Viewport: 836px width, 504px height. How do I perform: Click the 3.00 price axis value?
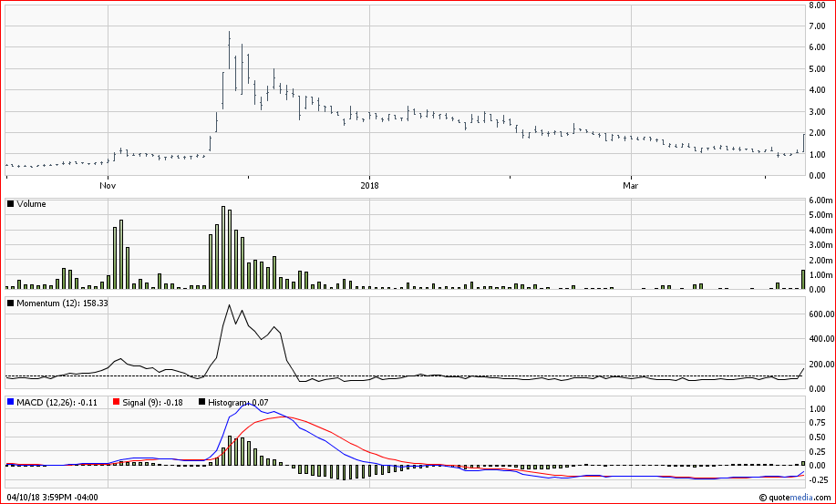817,111
